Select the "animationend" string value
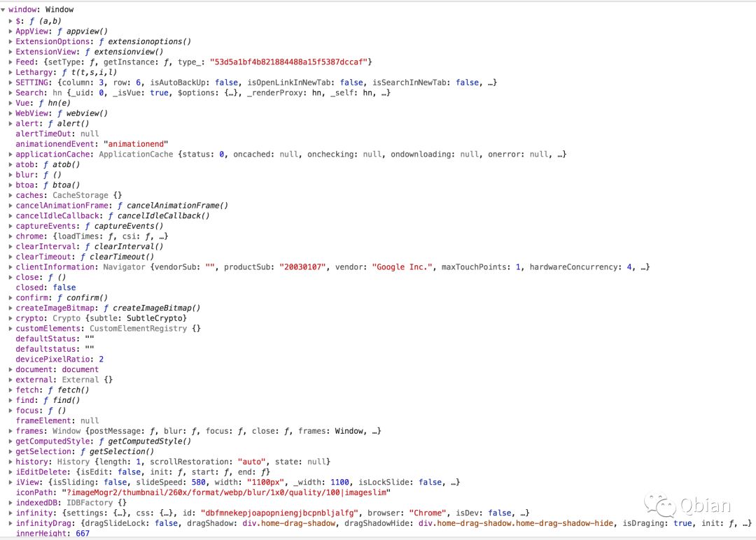Screen dimensions: 756x540 point(136,144)
